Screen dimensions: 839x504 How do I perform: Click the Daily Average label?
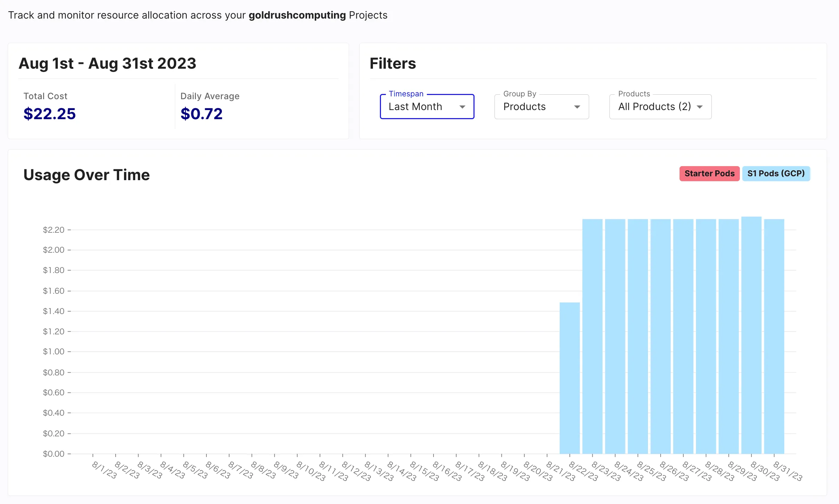(210, 96)
